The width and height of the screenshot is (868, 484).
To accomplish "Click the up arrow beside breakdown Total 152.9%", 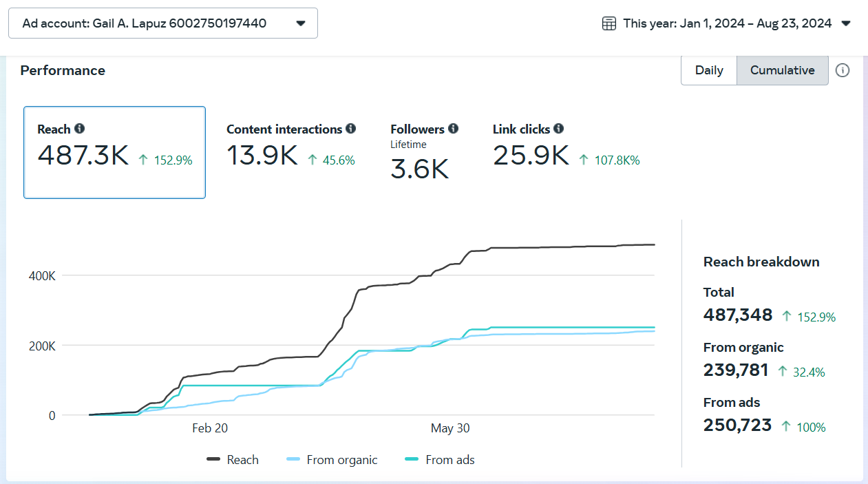I will 787,317.
